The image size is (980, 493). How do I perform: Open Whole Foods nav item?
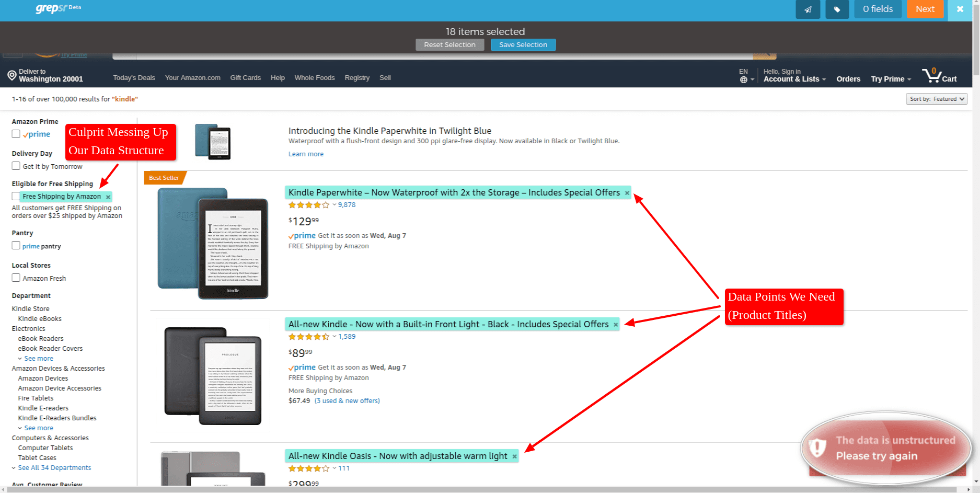(315, 78)
